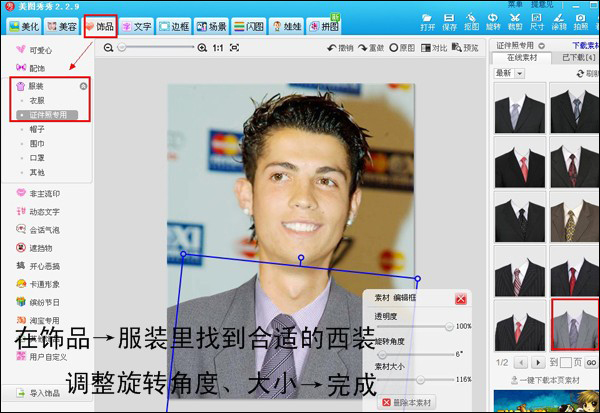Image resolution: width=600 pixels, height=413 pixels.
Task: Click the 透明度 transparency slider handle
Action: pyautogui.click(x=449, y=326)
